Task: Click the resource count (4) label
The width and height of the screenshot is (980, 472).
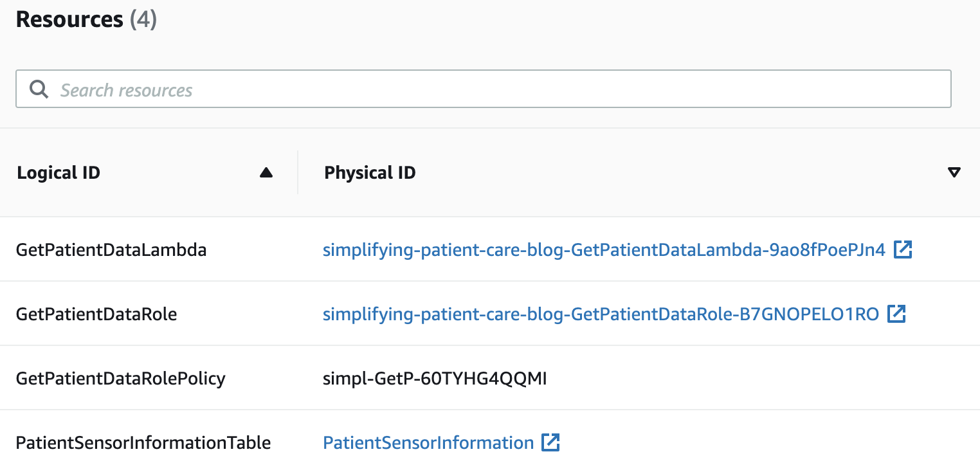Action: 143,19
